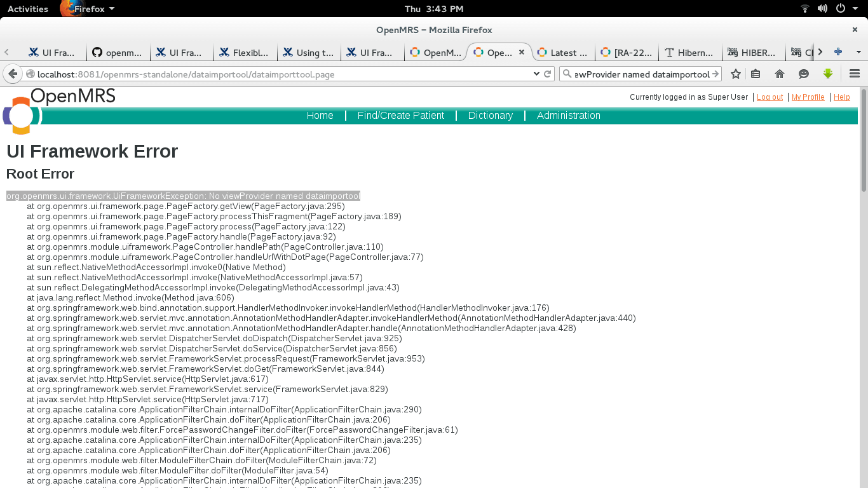
Task: Expand the URL history dropdown
Action: (x=536, y=74)
